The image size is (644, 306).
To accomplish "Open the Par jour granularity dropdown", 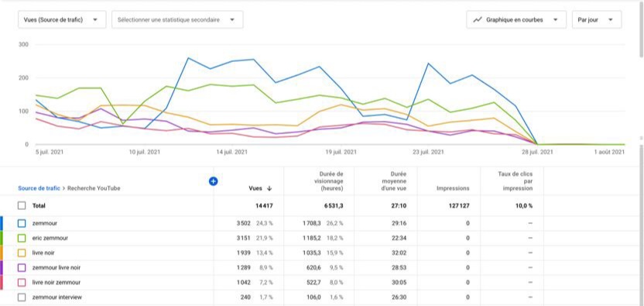I will click(596, 19).
